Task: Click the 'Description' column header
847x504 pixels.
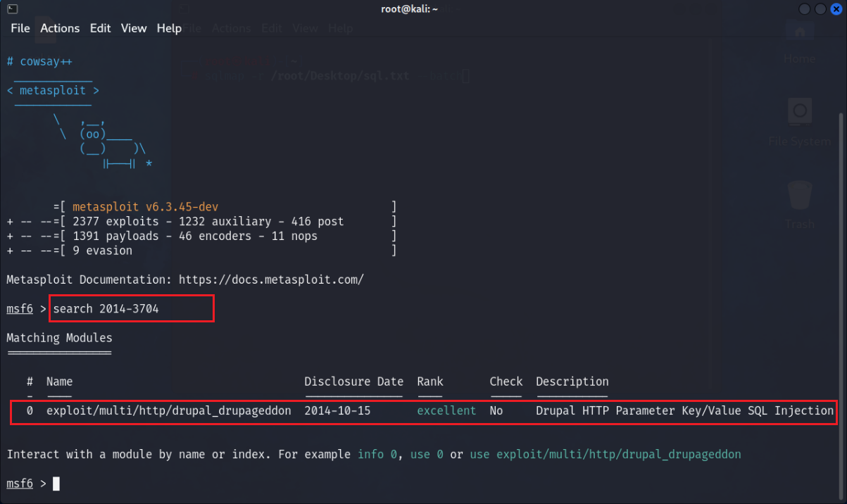Action: tap(572, 382)
